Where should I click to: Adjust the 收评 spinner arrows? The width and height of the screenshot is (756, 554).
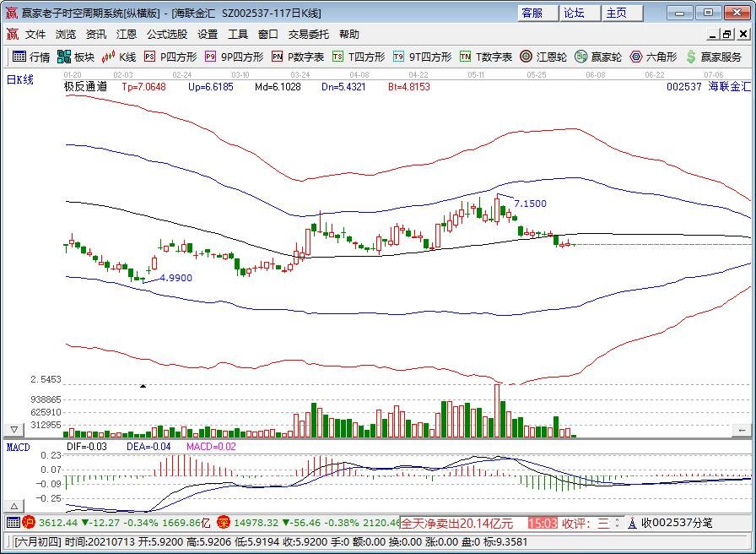coord(617,523)
